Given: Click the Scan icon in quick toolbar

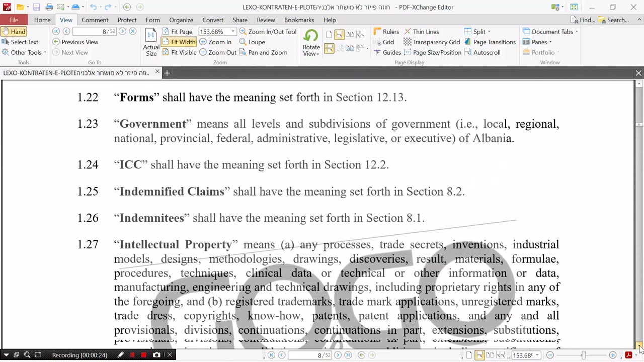Looking at the screenshot, I should pyautogui.click(x=75, y=7).
